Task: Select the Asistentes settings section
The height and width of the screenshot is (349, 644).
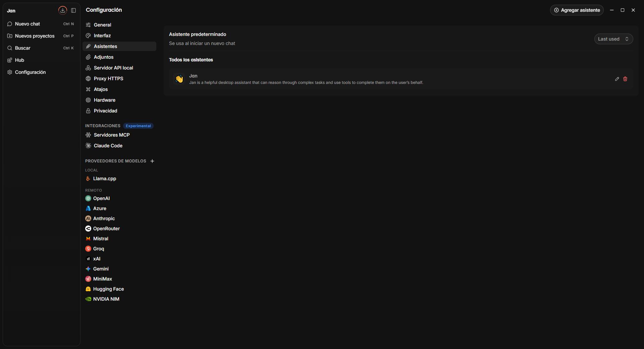Action: 119,46
